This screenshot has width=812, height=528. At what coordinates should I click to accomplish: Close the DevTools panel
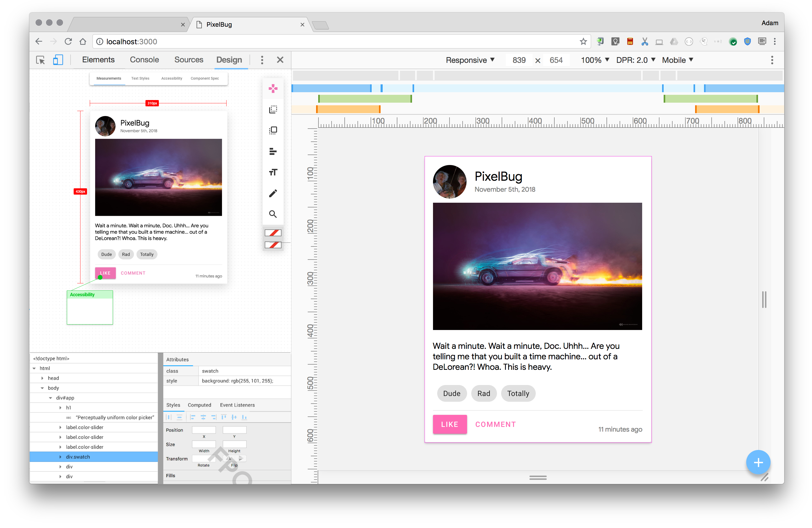[x=280, y=60]
